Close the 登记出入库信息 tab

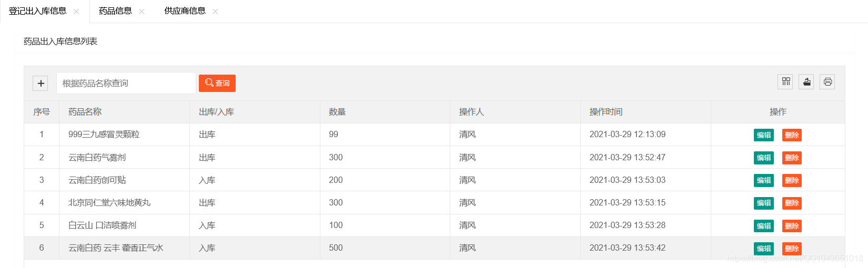tap(76, 11)
